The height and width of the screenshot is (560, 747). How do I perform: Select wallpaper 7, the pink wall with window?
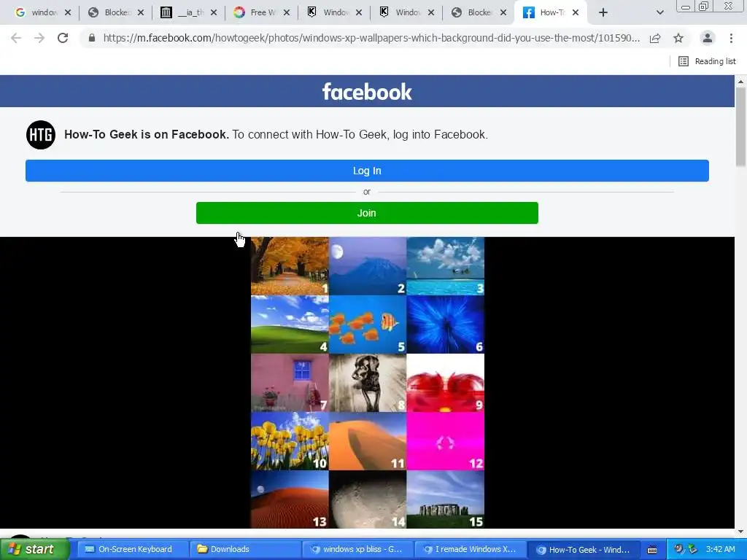tap(290, 383)
